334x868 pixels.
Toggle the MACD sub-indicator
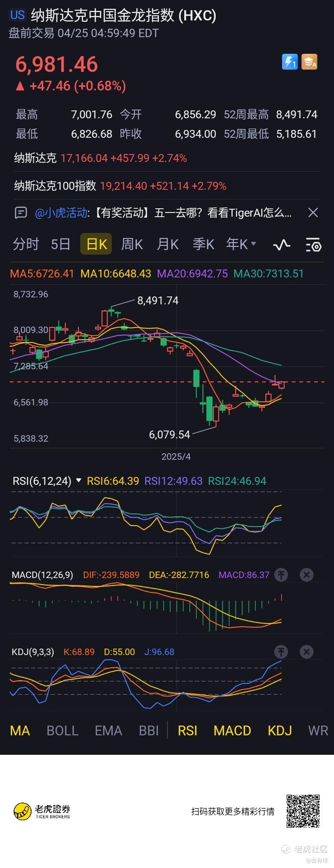tap(232, 731)
